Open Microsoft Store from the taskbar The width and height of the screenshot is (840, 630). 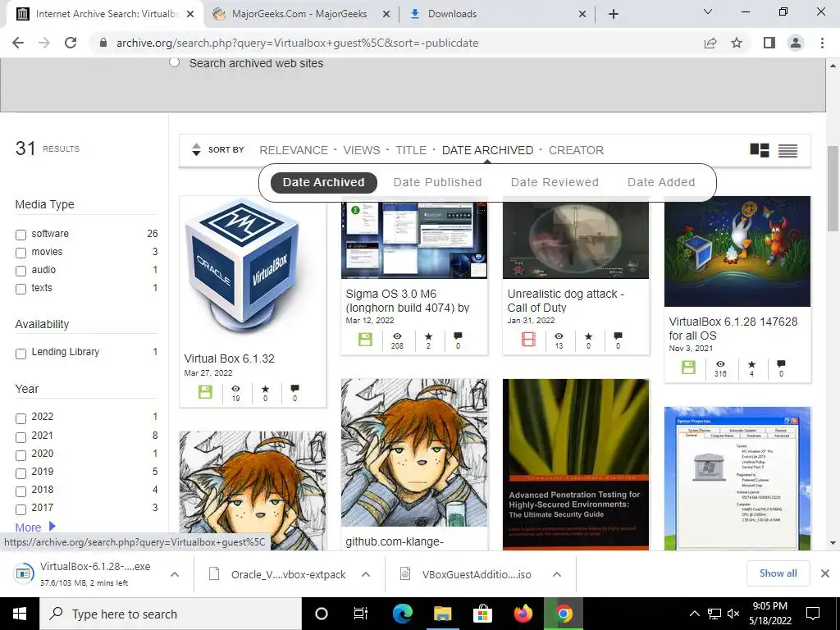(x=482, y=614)
